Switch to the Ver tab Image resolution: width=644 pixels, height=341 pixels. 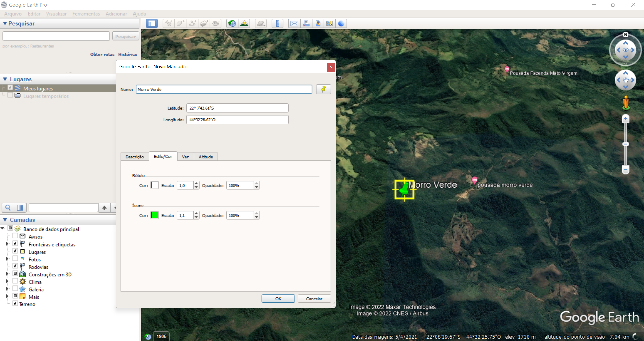click(185, 157)
